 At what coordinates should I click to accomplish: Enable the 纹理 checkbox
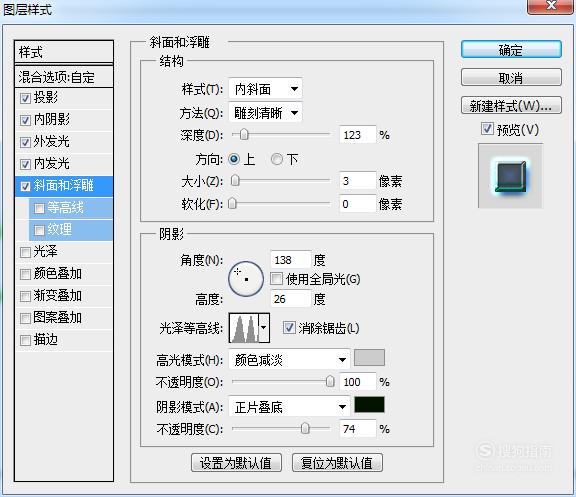[x=39, y=231]
